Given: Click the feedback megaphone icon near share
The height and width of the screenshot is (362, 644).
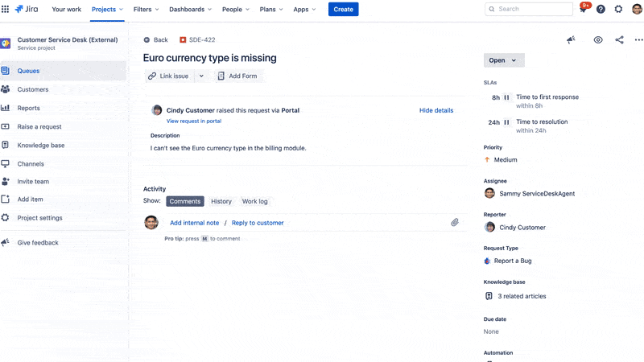Looking at the screenshot, I should (571, 39).
